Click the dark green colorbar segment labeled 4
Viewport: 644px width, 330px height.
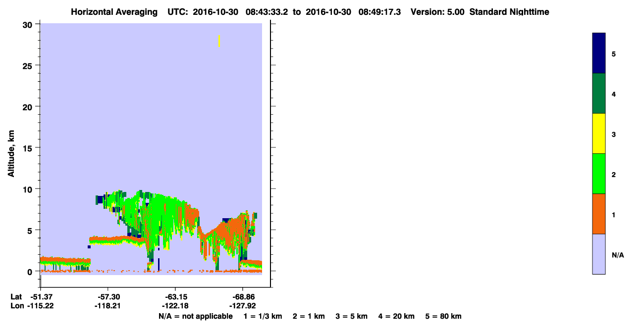[599, 94]
